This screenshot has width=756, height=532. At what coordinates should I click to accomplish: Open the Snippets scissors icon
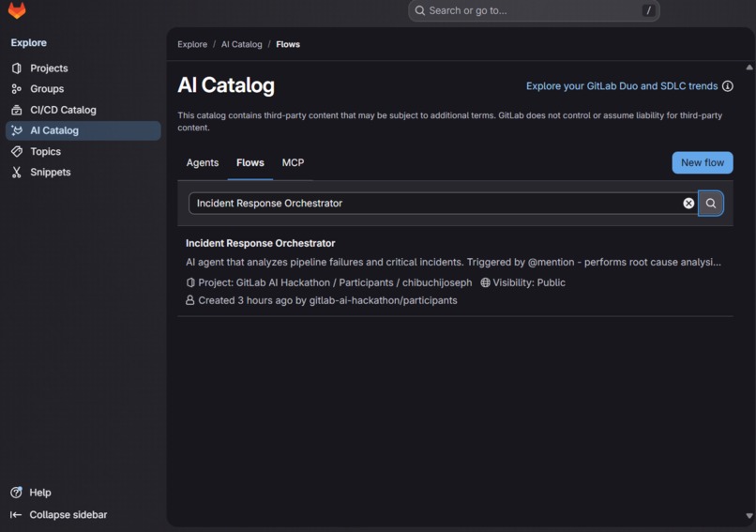pyautogui.click(x=16, y=173)
